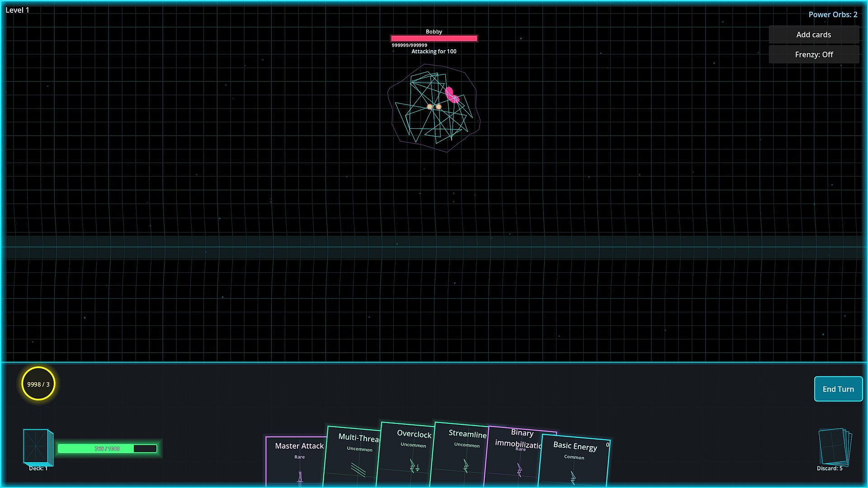
Task: Click Bobby's red health bar
Action: click(x=434, y=38)
